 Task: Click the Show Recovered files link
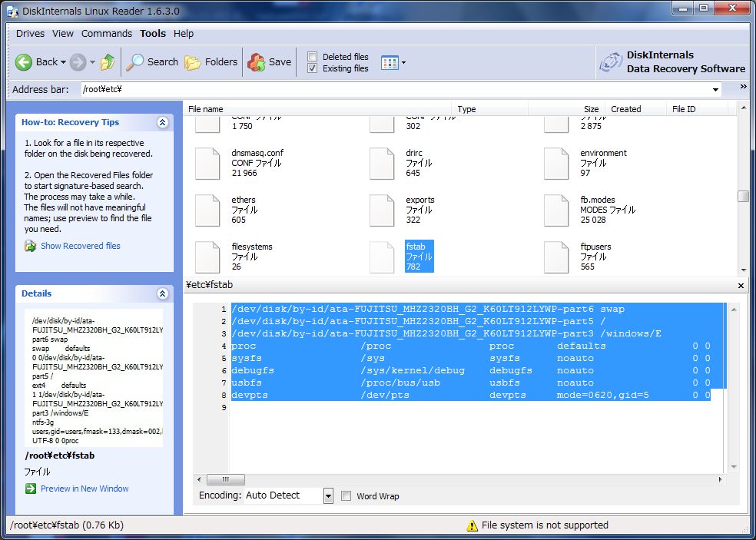[81, 246]
